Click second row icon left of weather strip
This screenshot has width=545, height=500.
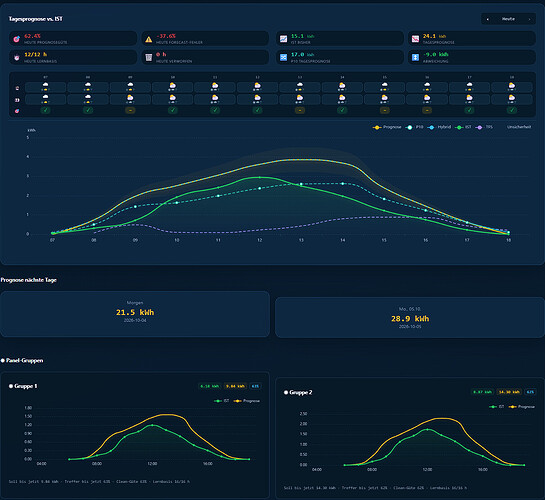pos(17,100)
